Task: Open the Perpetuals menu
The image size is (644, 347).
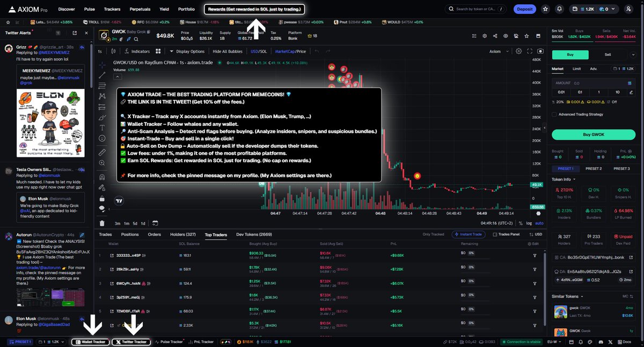Action: (x=140, y=9)
